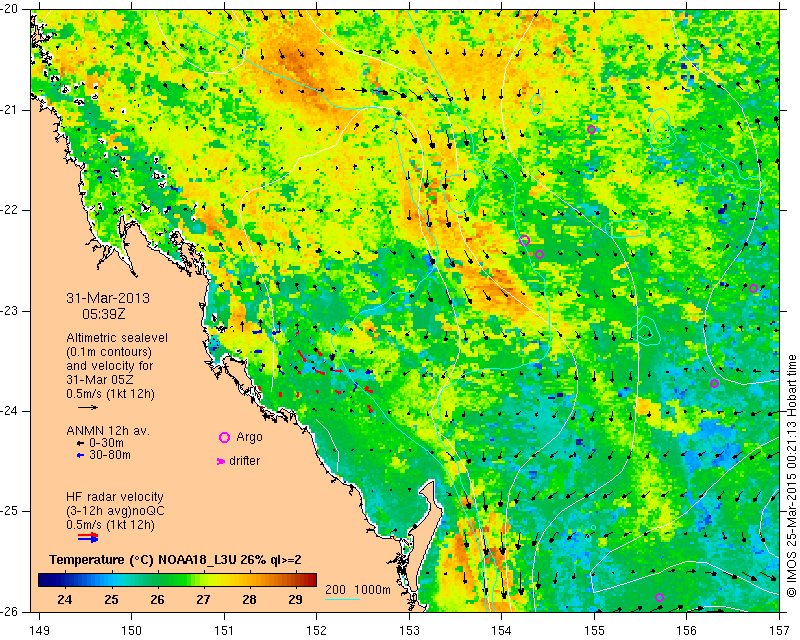Click the 29 value on temperature scale

point(295,599)
